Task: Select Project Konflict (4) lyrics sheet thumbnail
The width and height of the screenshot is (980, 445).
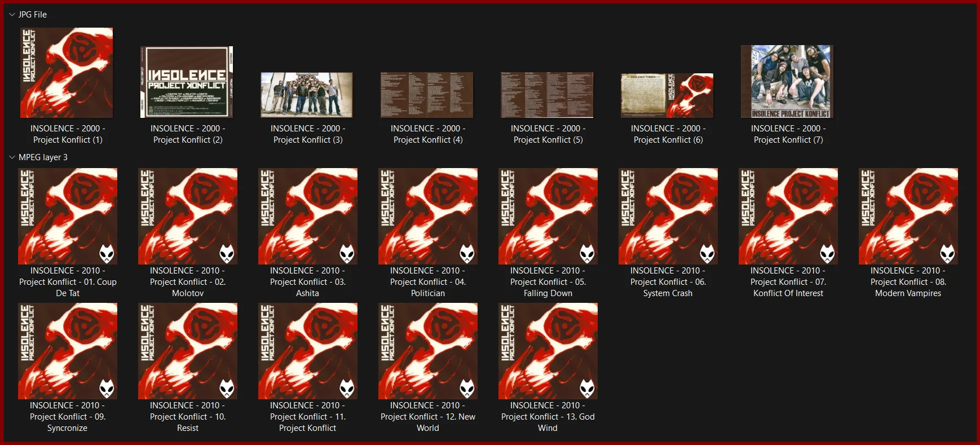Action: point(427,95)
